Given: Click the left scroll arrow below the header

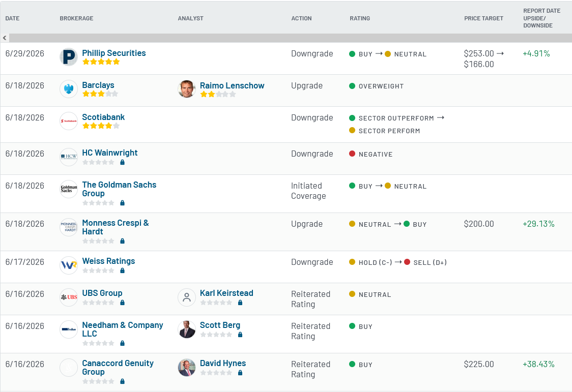Looking at the screenshot, I should pos(5,38).
